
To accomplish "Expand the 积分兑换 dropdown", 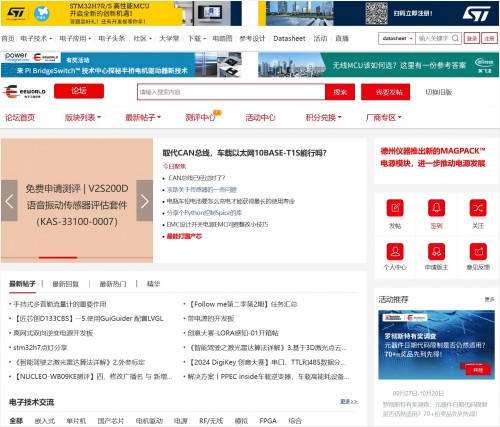I will 340,117.
